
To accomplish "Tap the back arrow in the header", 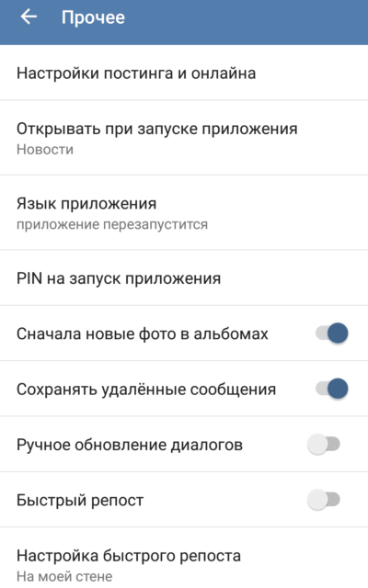I will pyautogui.click(x=29, y=17).
